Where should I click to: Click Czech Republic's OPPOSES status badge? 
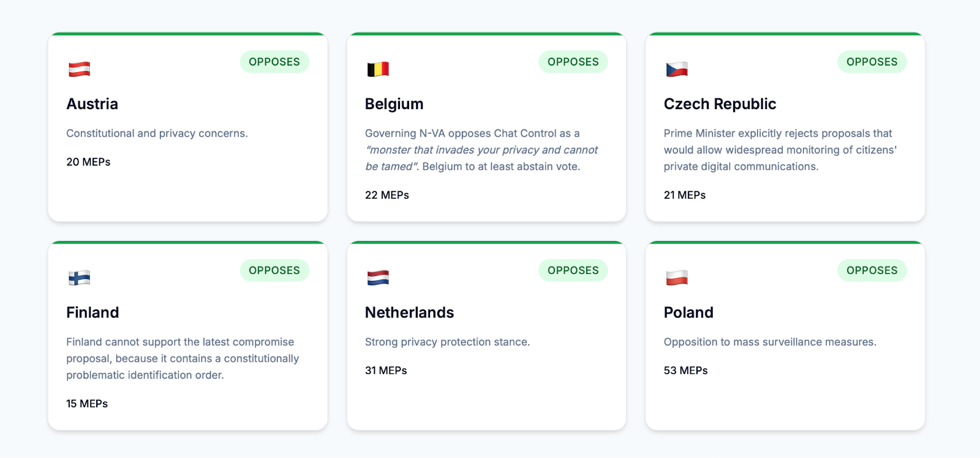pyautogui.click(x=872, y=62)
